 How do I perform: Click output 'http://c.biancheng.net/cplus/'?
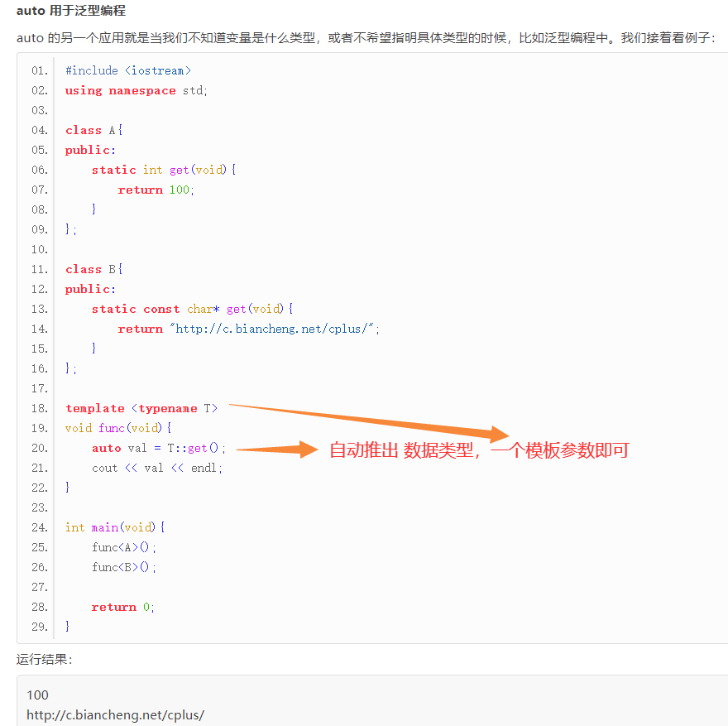point(115,715)
